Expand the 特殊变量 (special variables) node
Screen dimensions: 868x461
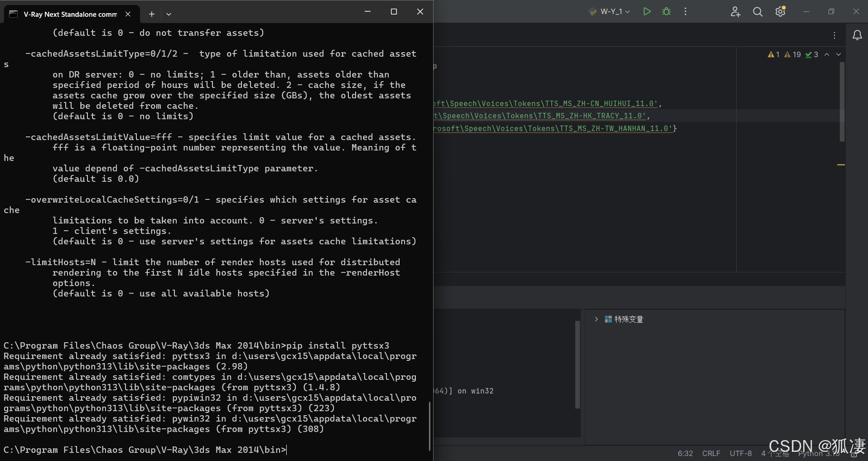(597, 319)
